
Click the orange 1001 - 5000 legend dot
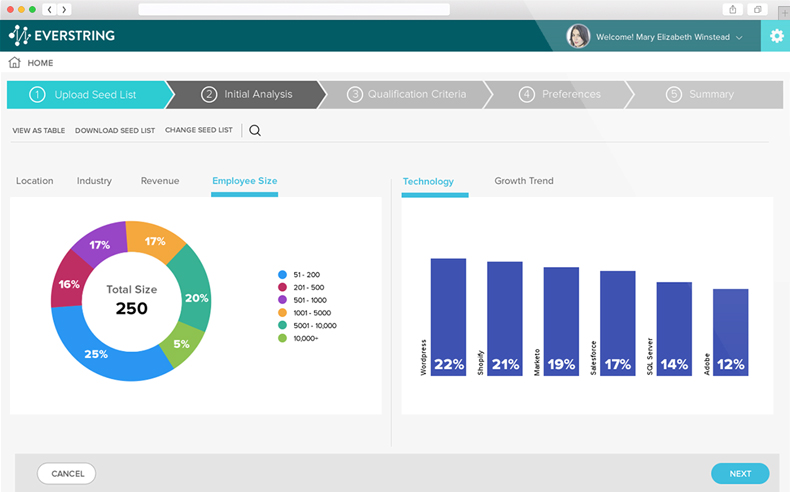(x=282, y=313)
